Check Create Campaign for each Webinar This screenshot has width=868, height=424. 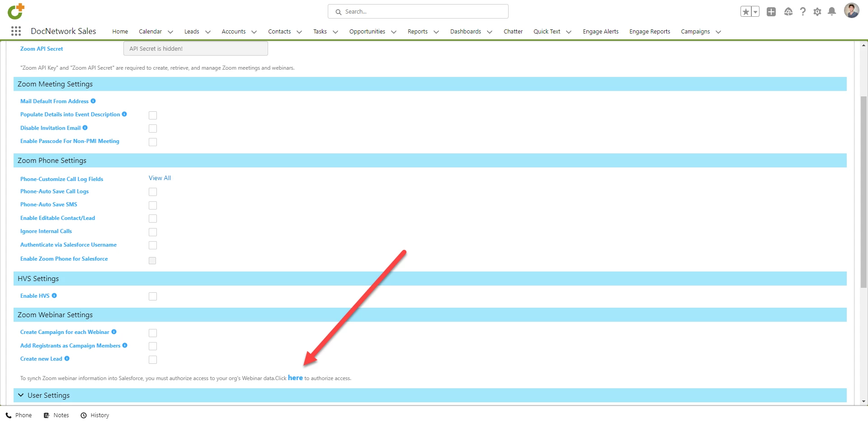click(x=153, y=333)
